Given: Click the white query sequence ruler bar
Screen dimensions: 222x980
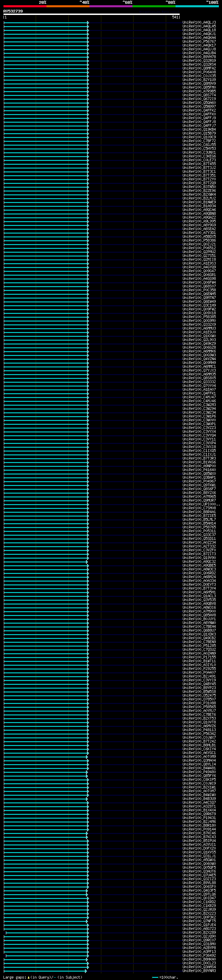Looking at the screenshot, I should (92, 14).
